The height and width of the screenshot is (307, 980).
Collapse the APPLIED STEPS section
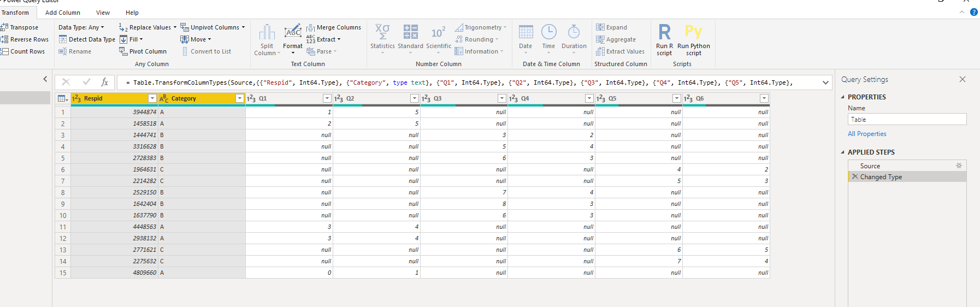tap(842, 152)
